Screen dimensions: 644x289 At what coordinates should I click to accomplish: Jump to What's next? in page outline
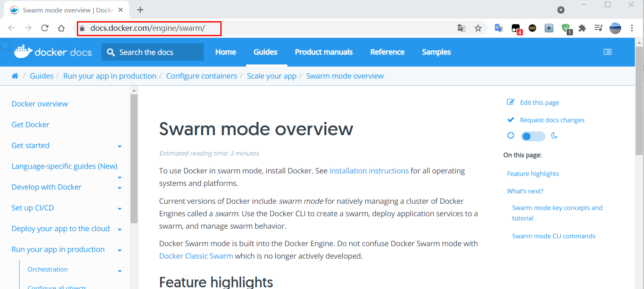pyautogui.click(x=525, y=191)
